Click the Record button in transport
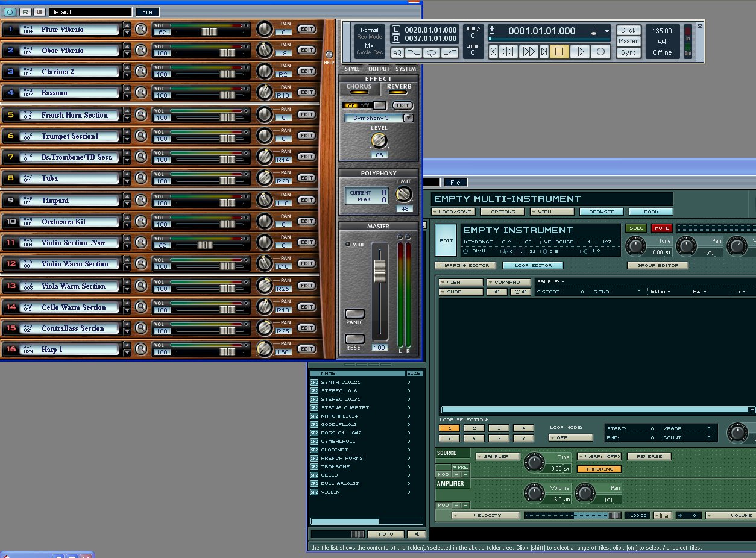756x558 pixels. tap(600, 52)
